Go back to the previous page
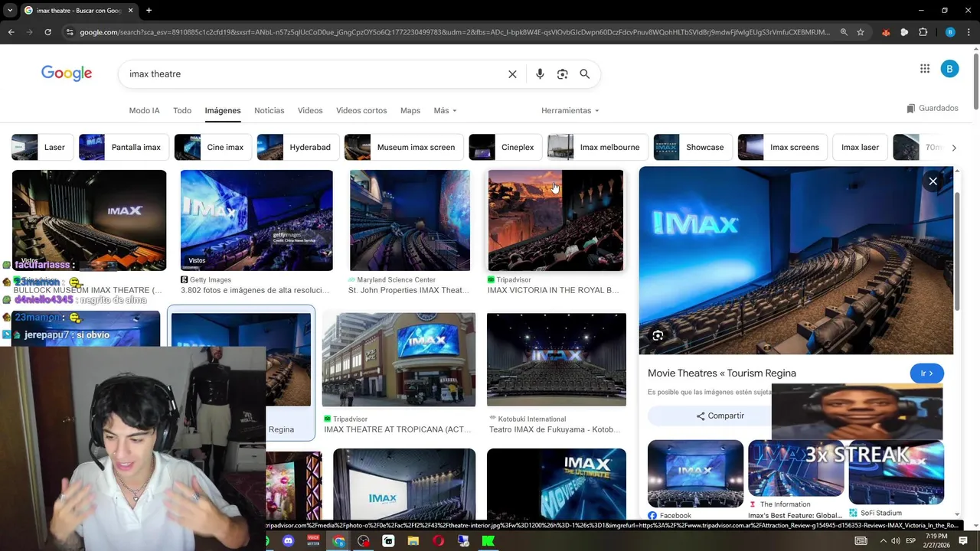980x551 pixels. [x=11, y=32]
